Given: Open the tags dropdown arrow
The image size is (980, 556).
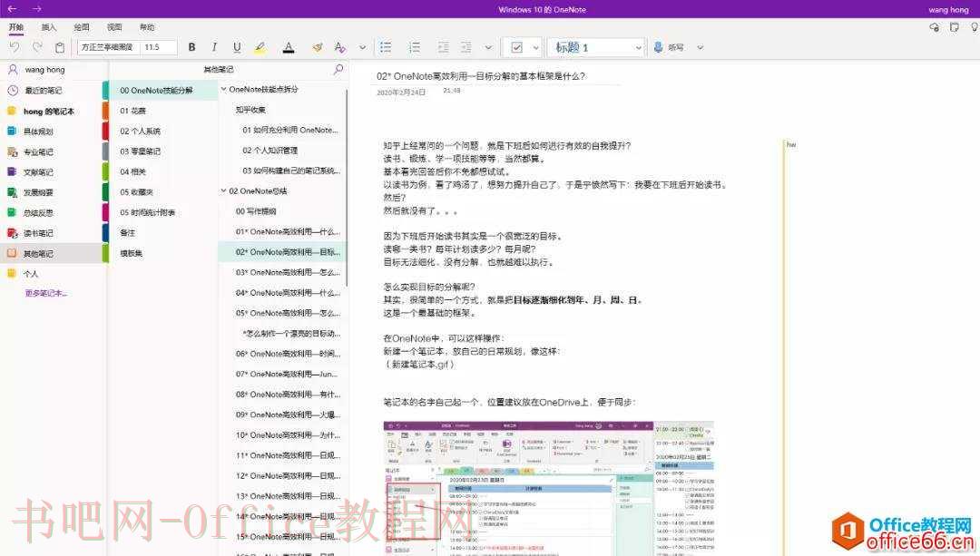Looking at the screenshot, I should coord(535,47).
